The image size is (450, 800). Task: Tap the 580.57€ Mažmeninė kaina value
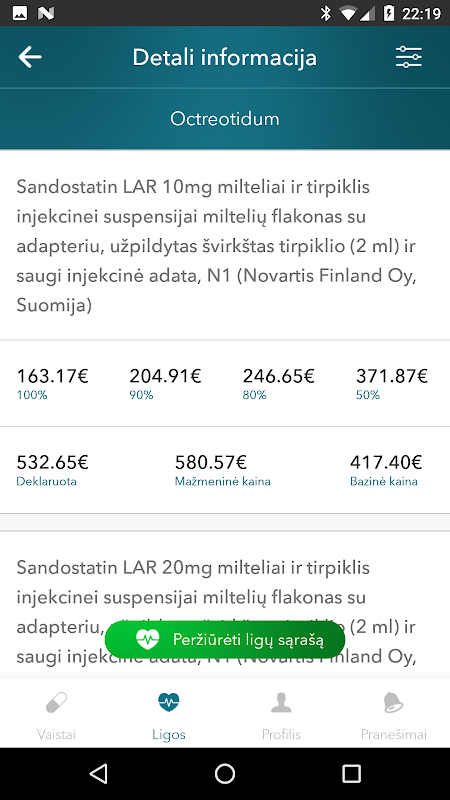[211, 463]
